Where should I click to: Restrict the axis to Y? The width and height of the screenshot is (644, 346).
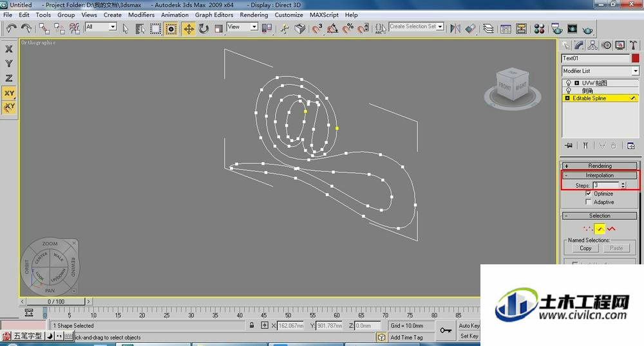[x=8, y=64]
